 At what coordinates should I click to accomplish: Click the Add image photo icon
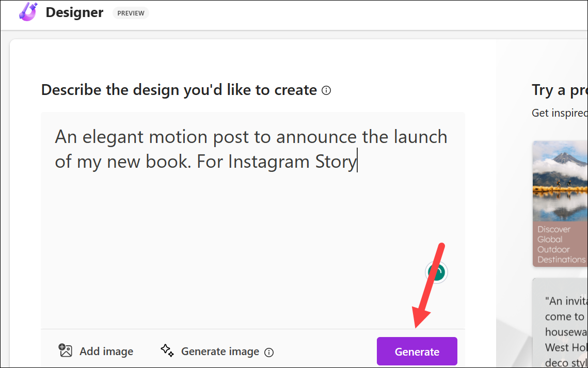click(x=66, y=350)
